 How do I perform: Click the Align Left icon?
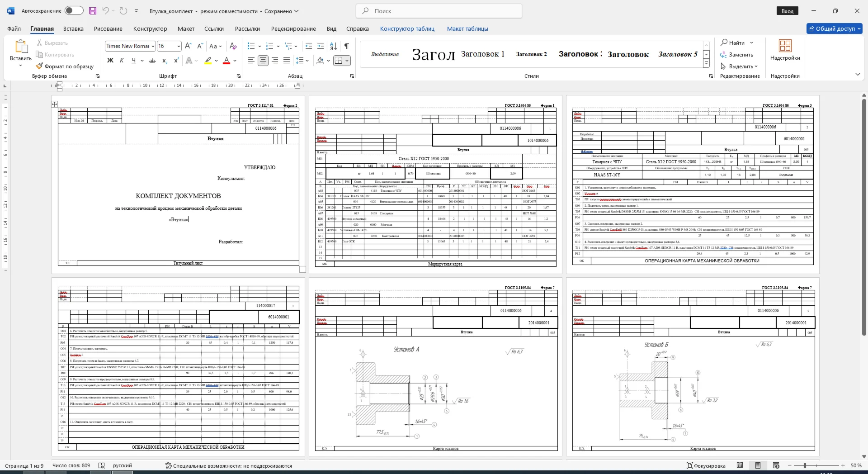click(251, 61)
